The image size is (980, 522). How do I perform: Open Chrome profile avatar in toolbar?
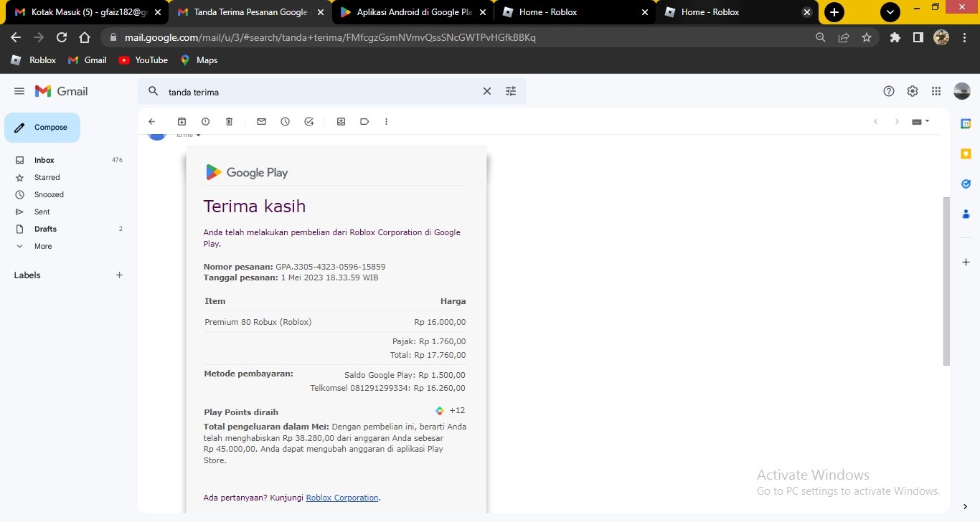click(x=941, y=37)
